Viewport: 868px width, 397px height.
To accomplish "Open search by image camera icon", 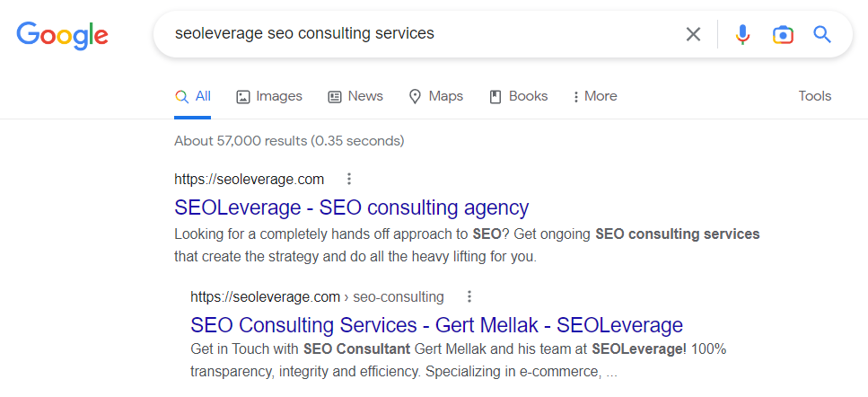I will [783, 34].
